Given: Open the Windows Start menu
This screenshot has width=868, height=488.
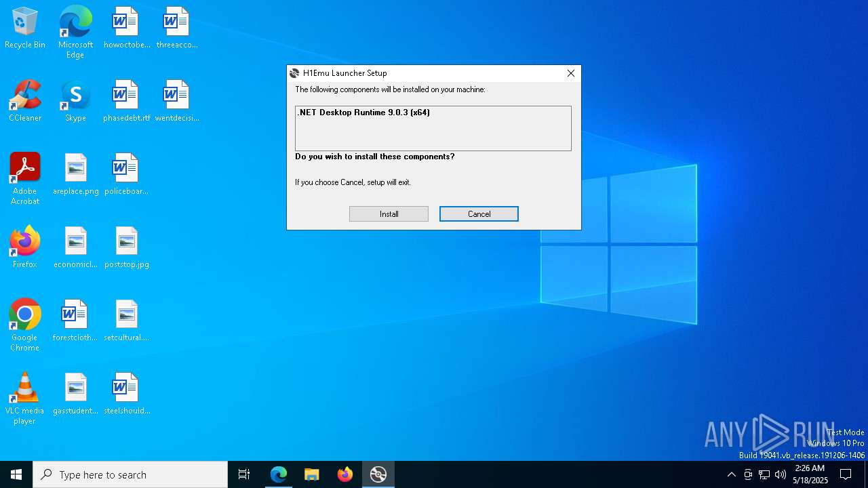Looking at the screenshot, I should tap(16, 474).
